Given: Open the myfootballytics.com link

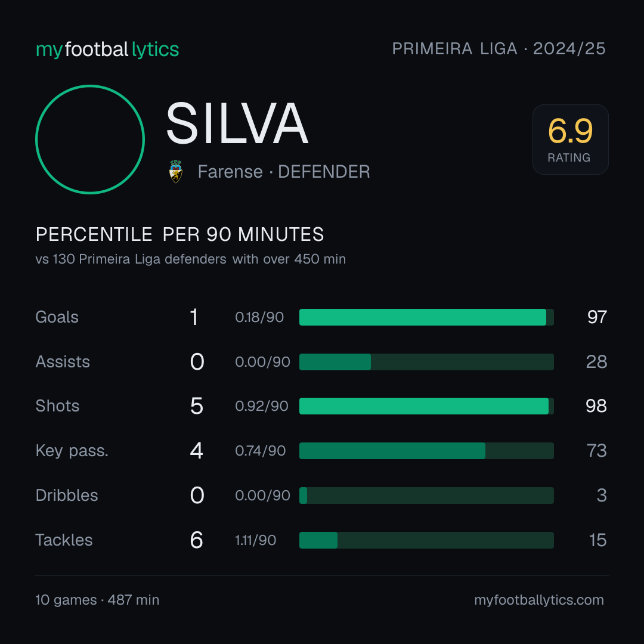Looking at the screenshot, I should pos(539,600).
